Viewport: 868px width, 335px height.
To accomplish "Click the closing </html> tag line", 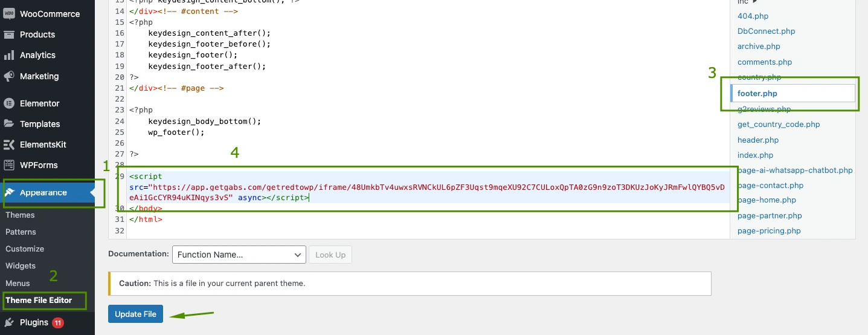I will pos(146,219).
